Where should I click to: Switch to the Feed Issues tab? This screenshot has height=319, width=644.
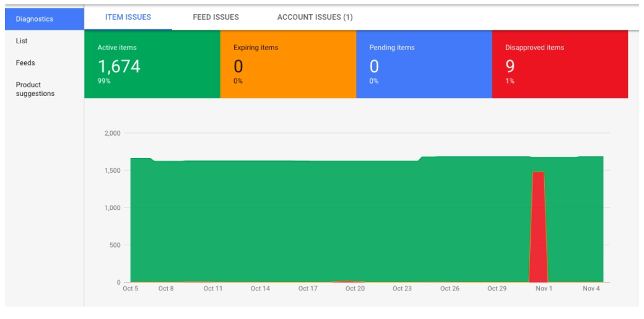(215, 17)
